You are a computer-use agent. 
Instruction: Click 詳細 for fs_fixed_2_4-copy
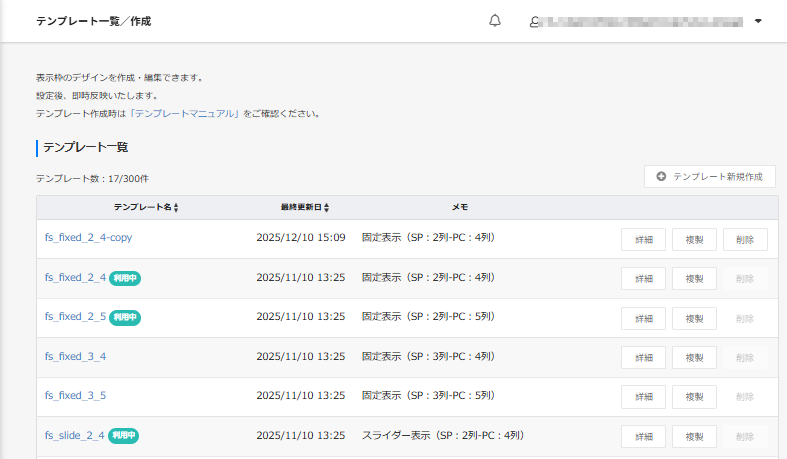[x=643, y=239]
